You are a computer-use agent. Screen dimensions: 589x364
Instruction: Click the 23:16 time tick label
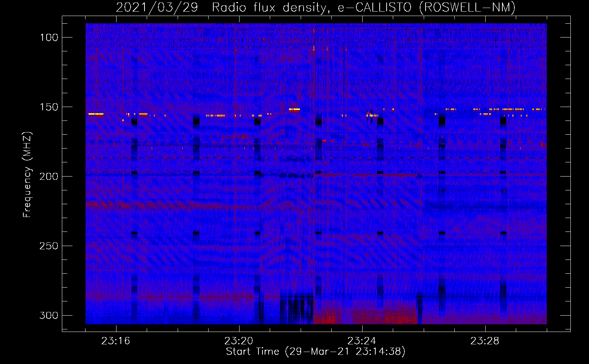pos(116,341)
